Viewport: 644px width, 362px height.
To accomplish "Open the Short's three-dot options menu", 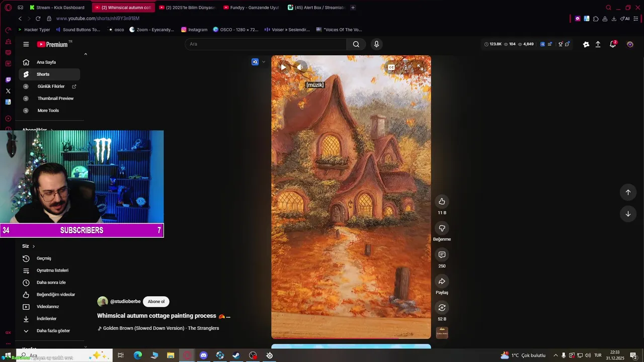I will (406, 67).
